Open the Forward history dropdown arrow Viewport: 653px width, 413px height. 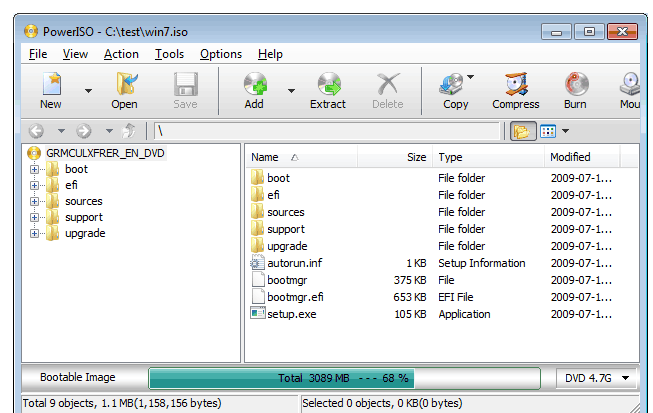109,131
